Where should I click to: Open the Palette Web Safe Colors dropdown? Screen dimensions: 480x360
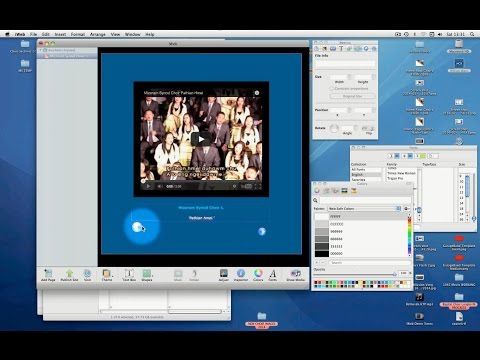(364, 208)
